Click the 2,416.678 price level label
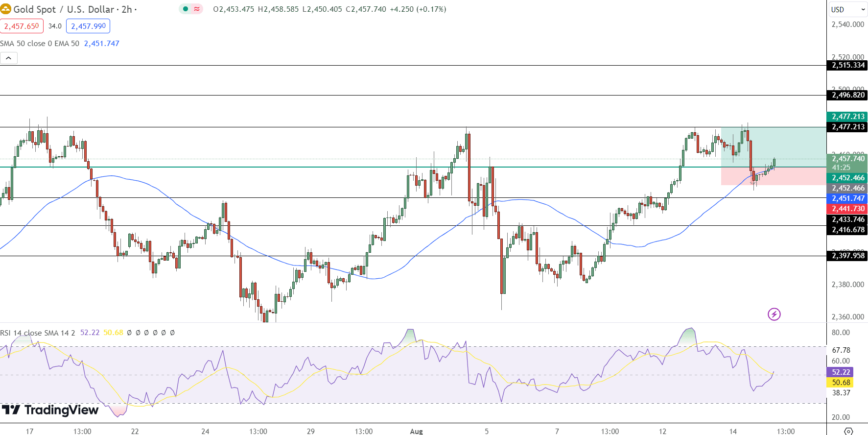The width and height of the screenshot is (868, 435). [x=847, y=230]
